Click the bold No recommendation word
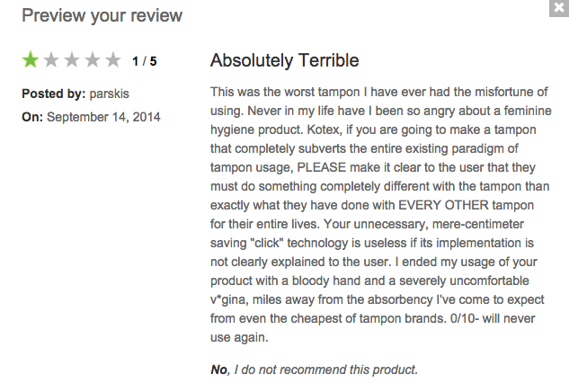This screenshot has height=392, width=569. pyautogui.click(x=218, y=370)
